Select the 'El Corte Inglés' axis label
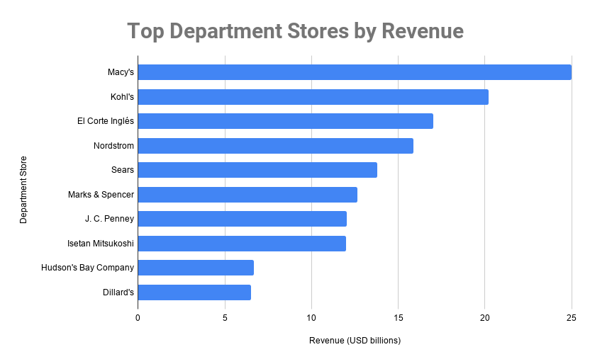The image size is (590, 364). point(105,121)
